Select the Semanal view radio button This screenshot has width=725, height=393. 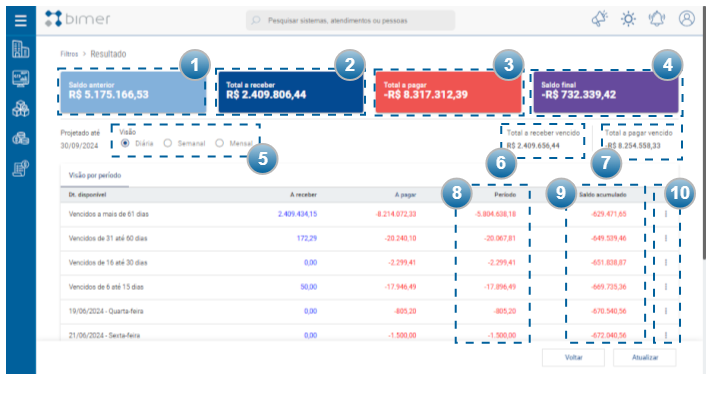(168, 143)
